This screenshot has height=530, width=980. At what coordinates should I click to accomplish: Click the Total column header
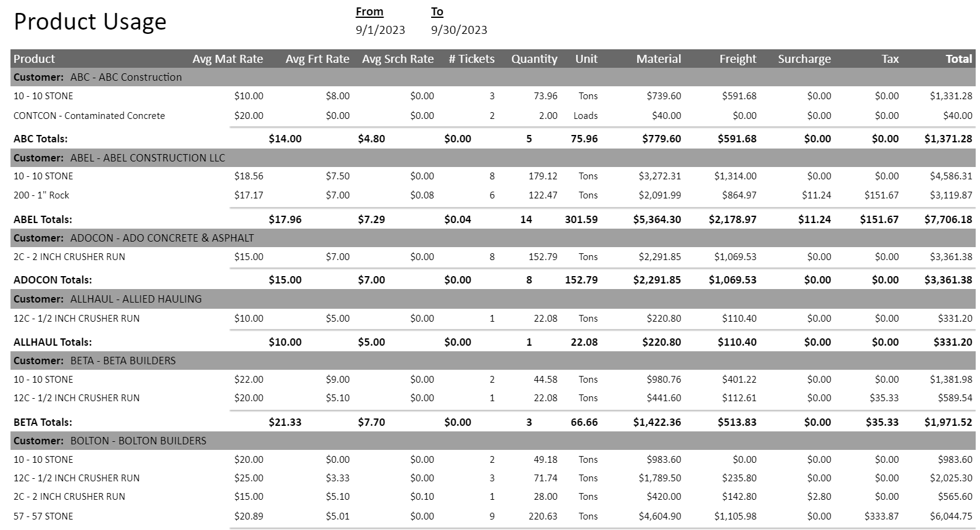(x=958, y=59)
